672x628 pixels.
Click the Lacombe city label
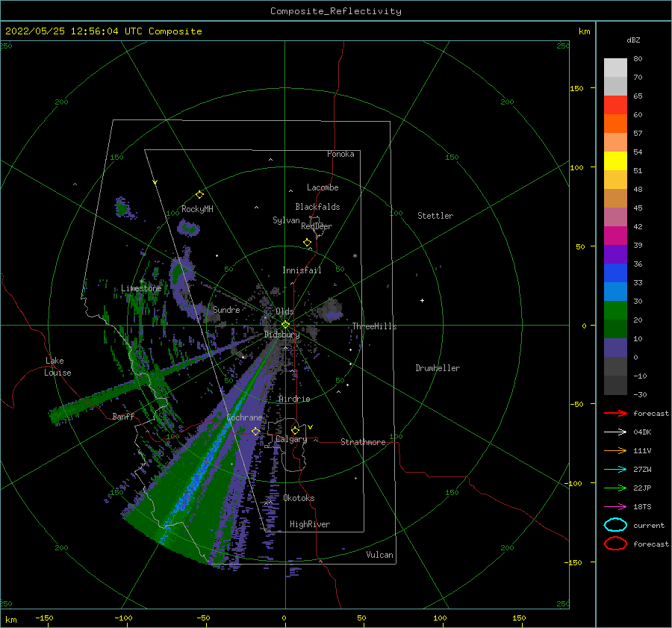(x=323, y=187)
